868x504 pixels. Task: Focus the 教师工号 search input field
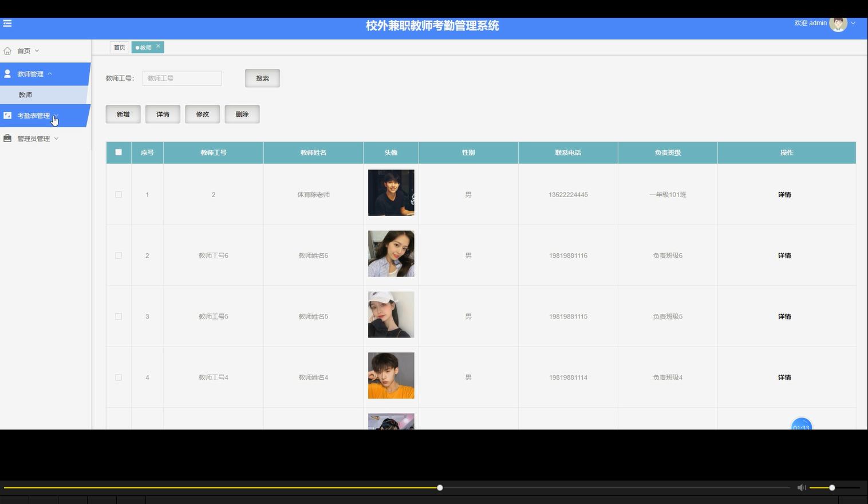point(182,78)
